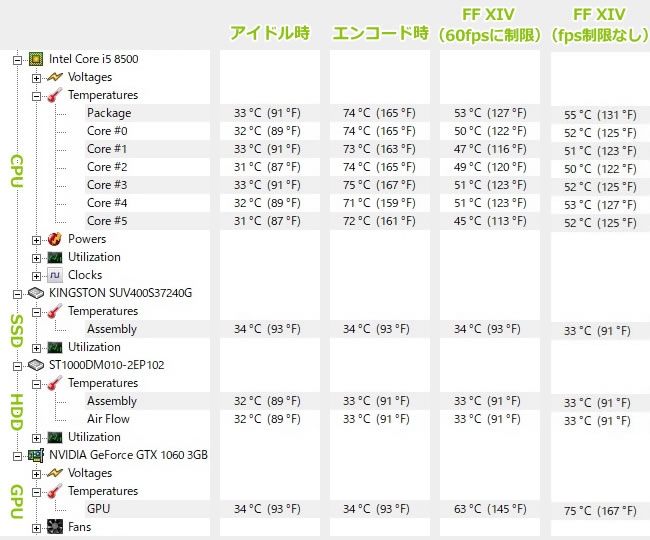650x540 pixels.
Task: Click the CPU Voltages lightning icon
Action: tap(55, 77)
